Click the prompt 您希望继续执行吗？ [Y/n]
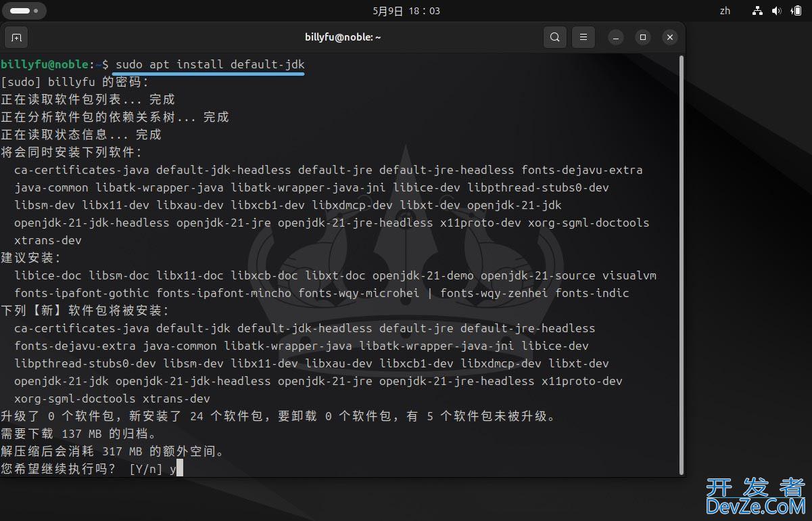The height and width of the screenshot is (521, 812). tap(82, 469)
